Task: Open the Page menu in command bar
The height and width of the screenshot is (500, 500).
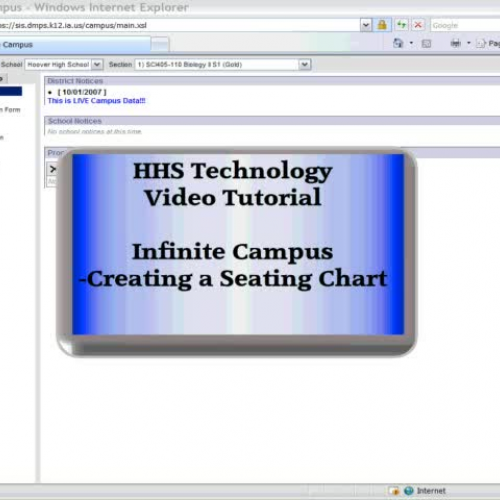Action: tap(488, 44)
